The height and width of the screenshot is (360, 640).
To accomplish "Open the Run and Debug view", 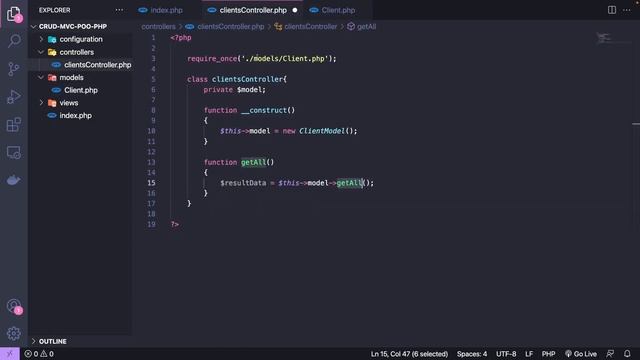I will [x=14, y=97].
